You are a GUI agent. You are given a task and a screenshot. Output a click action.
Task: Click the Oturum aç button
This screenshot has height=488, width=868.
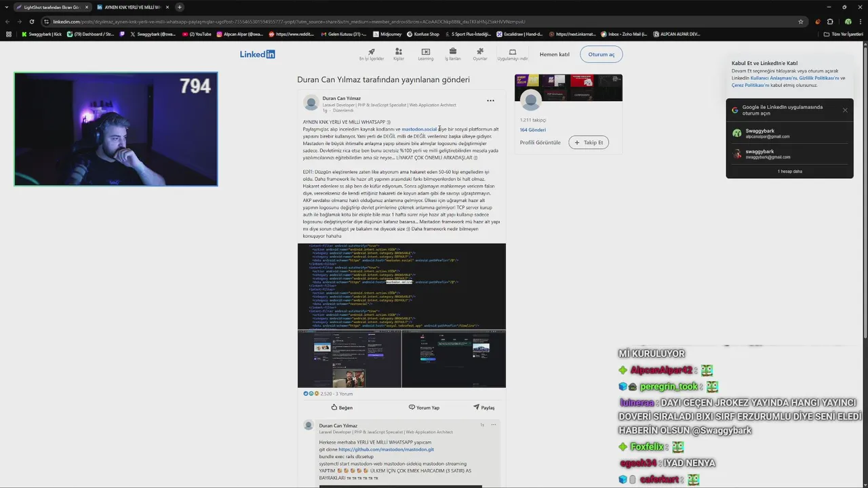601,54
